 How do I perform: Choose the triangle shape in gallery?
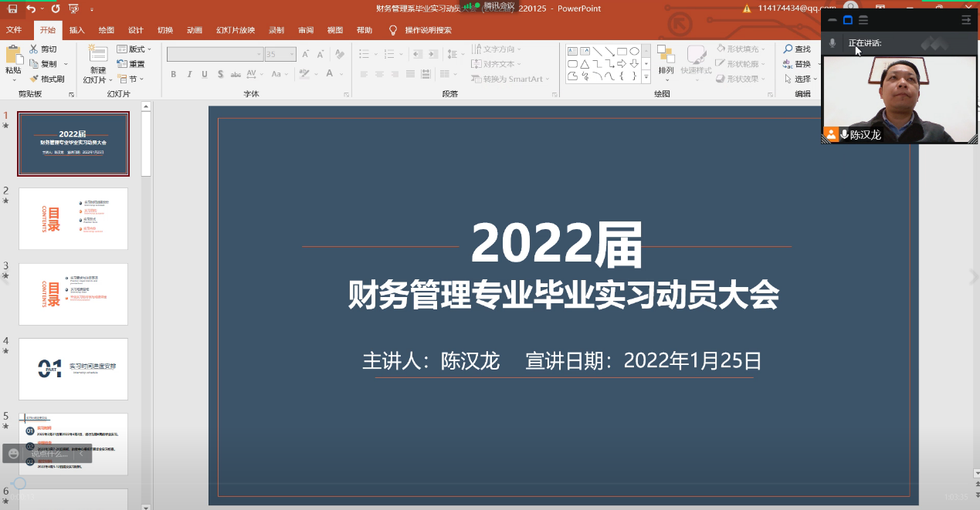point(585,64)
